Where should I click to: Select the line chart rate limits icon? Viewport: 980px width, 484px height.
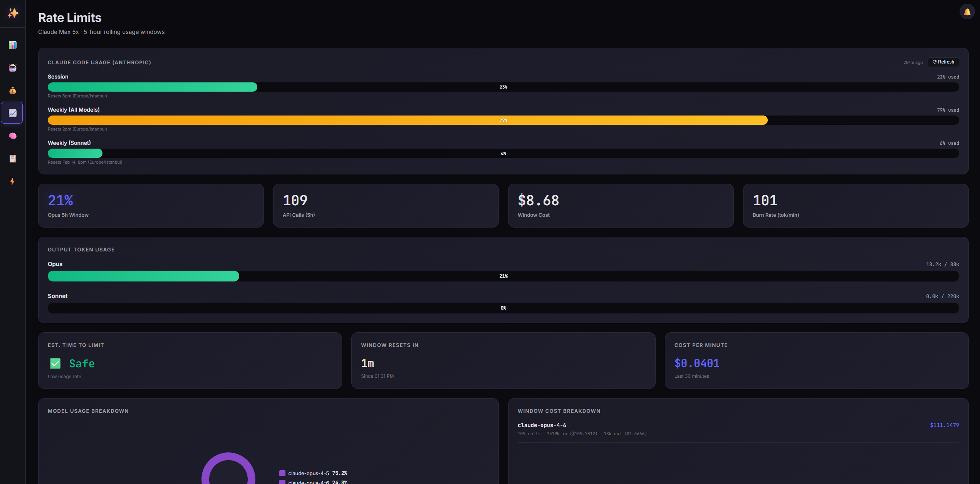(x=13, y=113)
